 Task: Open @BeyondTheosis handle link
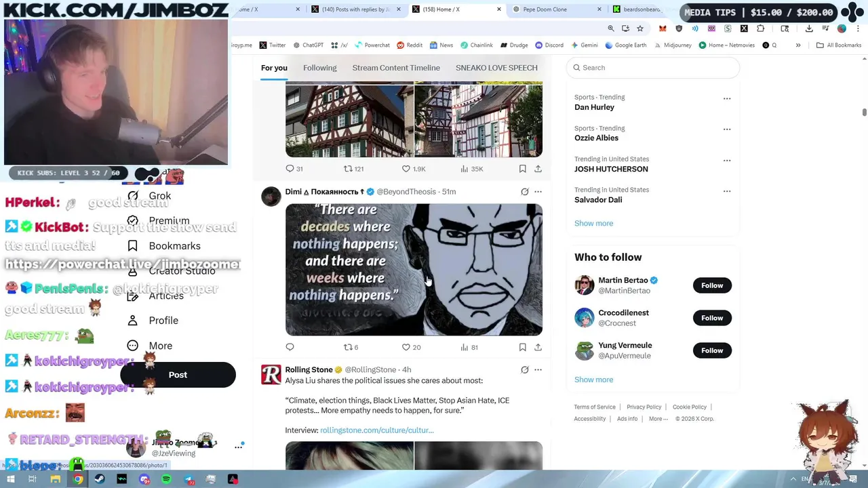coord(406,192)
